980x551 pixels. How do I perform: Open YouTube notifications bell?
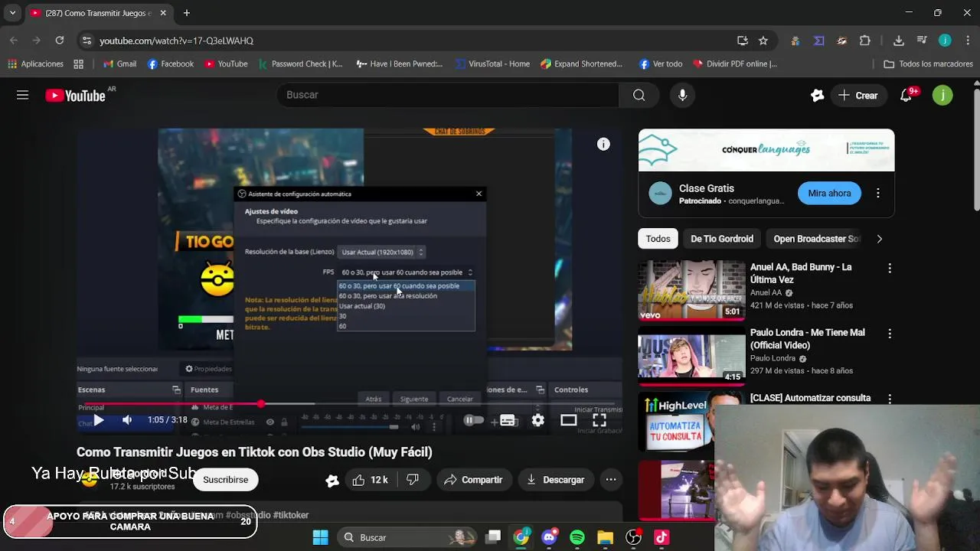(906, 95)
